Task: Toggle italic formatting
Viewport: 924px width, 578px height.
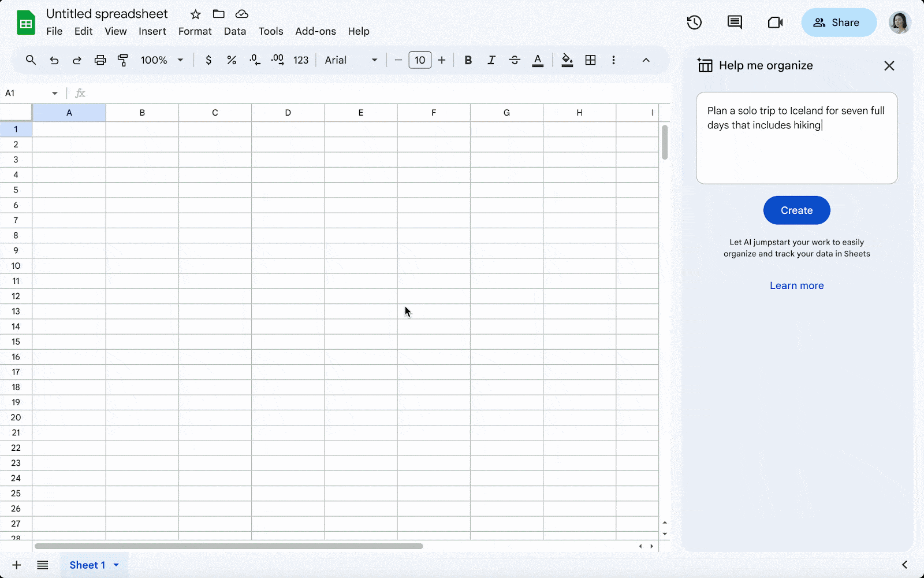Action: coord(491,60)
